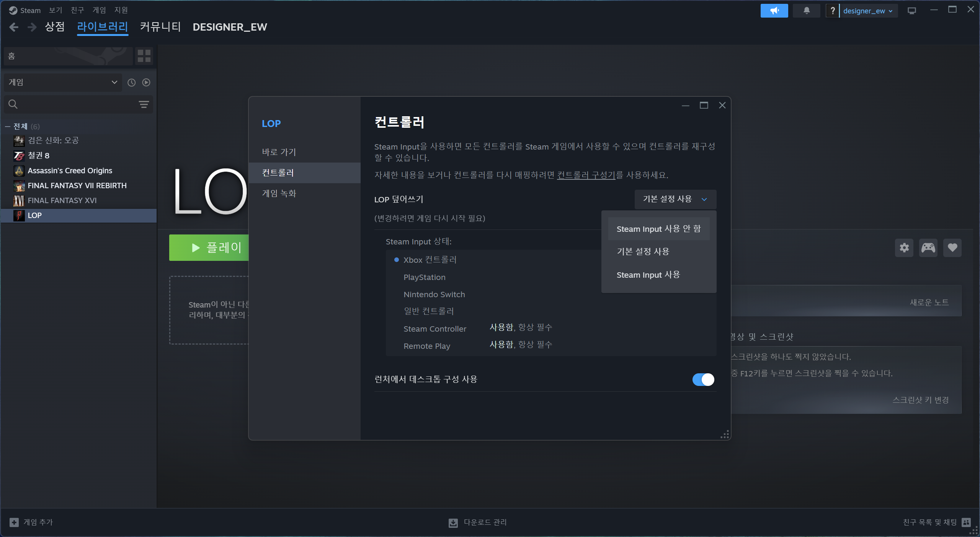
Task: Click the ready-to-play filter icon
Action: (x=146, y=82)
